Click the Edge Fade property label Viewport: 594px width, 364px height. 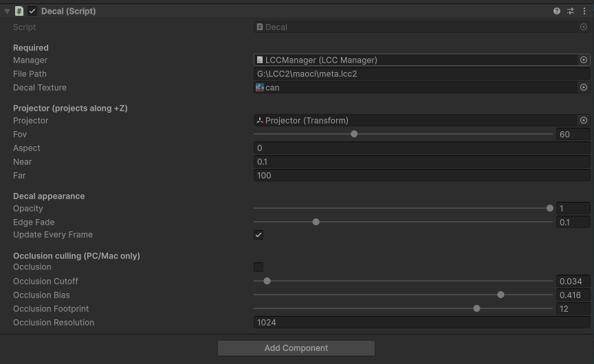click(x=34, y=222)
